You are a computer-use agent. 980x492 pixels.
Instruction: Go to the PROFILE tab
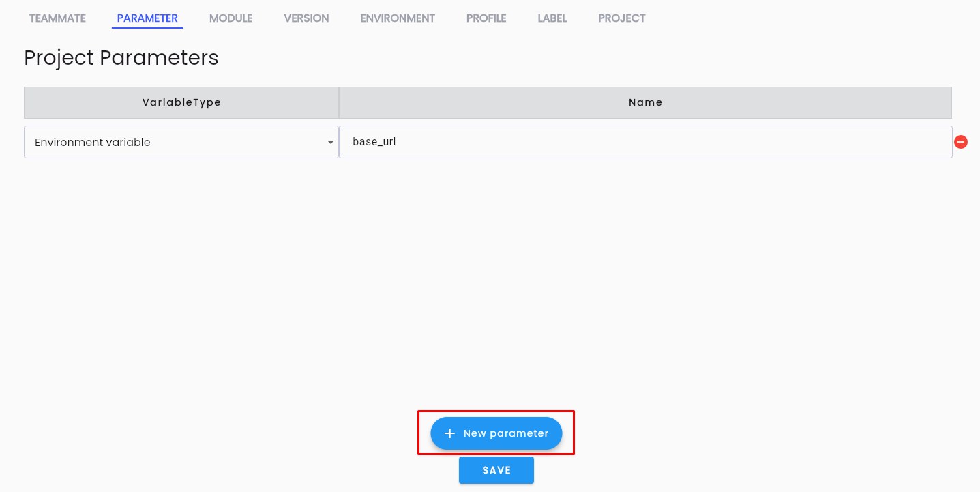pos(486,18)
